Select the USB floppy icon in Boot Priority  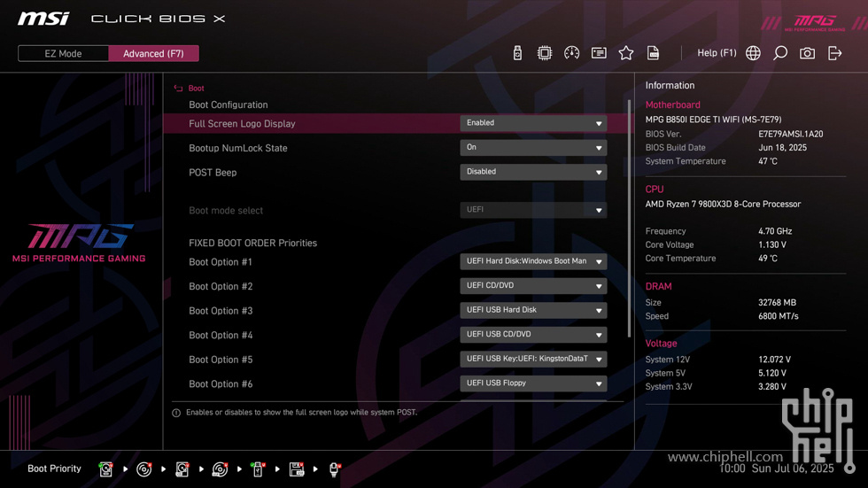(297, 469)
